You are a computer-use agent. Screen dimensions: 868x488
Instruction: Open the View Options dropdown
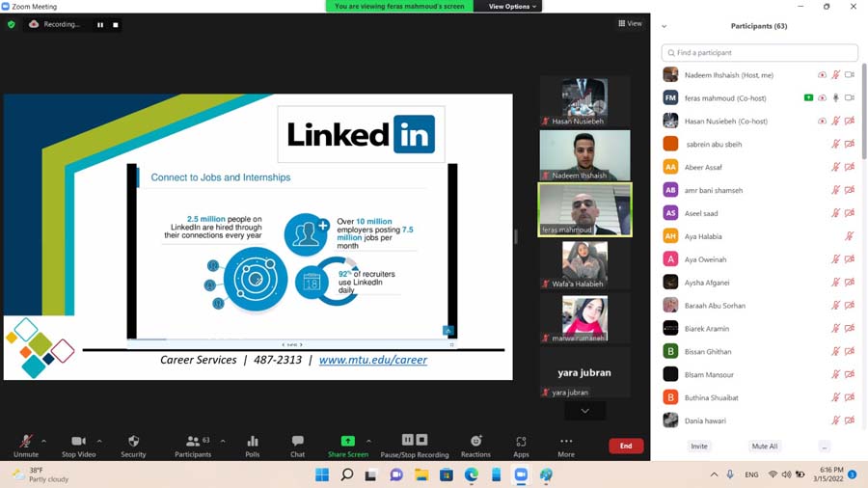pos(511,6)
